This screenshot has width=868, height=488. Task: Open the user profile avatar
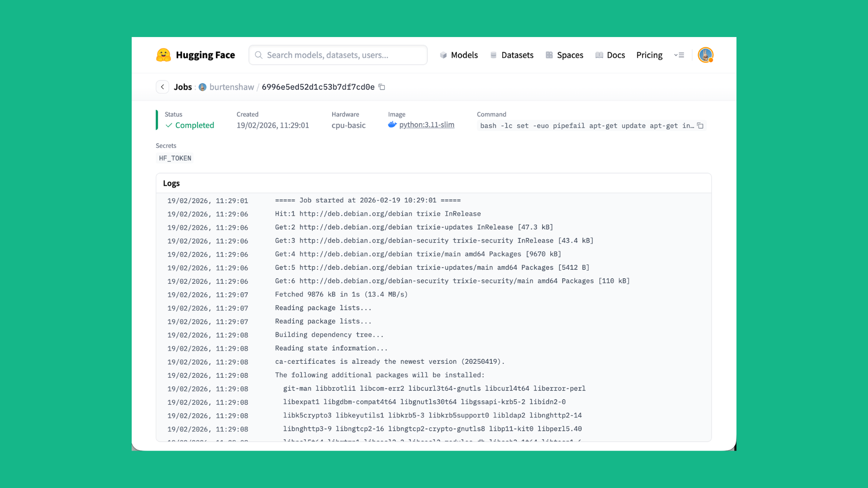pyautogui.click(x=705, y=55)
